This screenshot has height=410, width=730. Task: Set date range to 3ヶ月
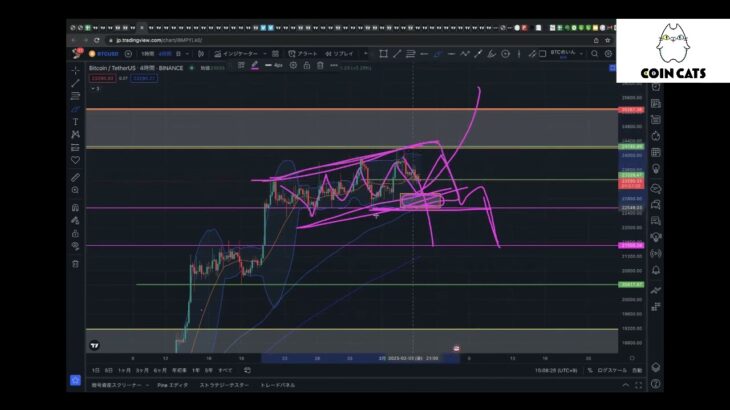click(x=142, y=370)
